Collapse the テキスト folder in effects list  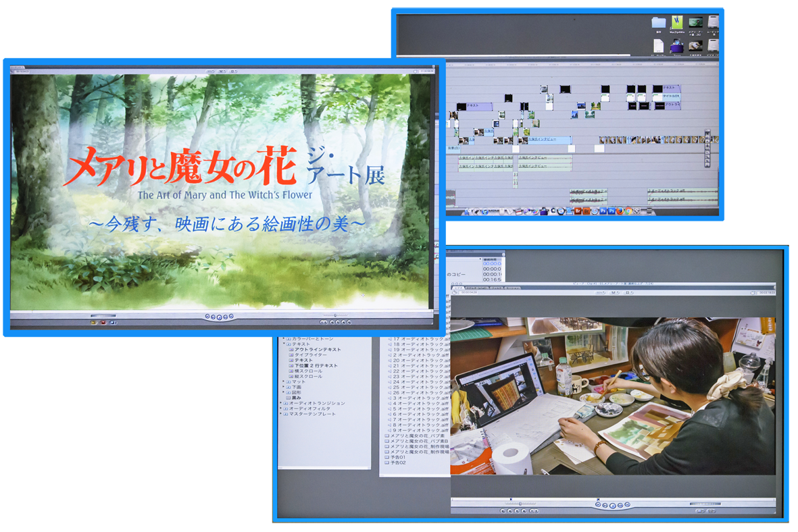click(284, 344)
